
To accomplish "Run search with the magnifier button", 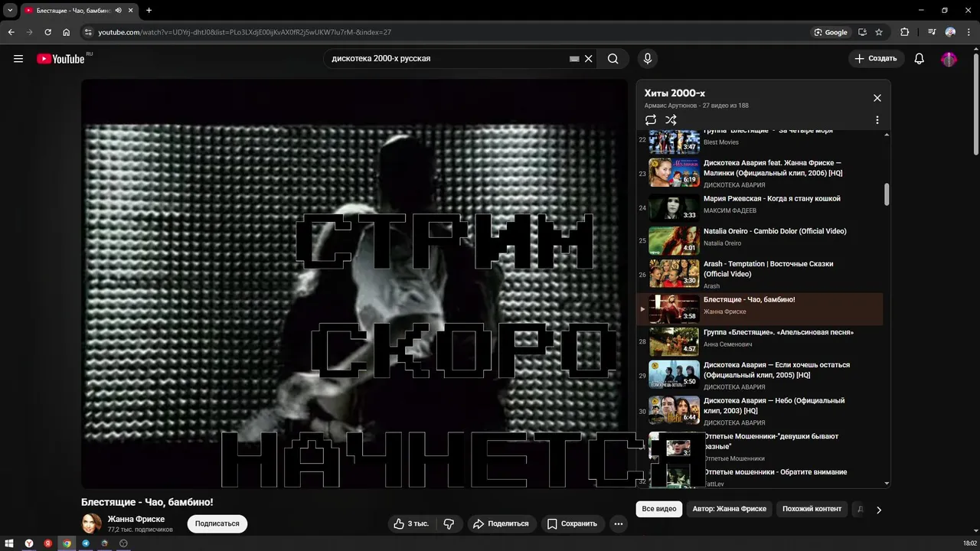I will pyautogui.click(x=613, y=58).
